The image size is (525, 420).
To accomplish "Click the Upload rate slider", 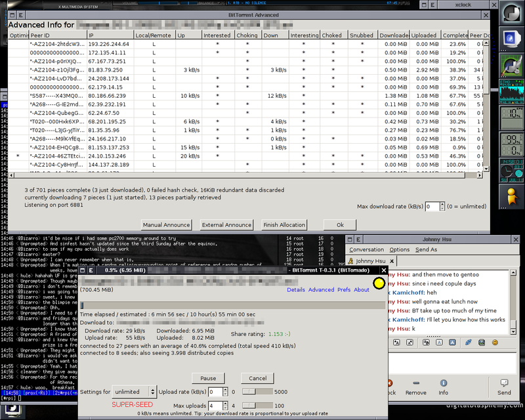I will pos(257,392).
